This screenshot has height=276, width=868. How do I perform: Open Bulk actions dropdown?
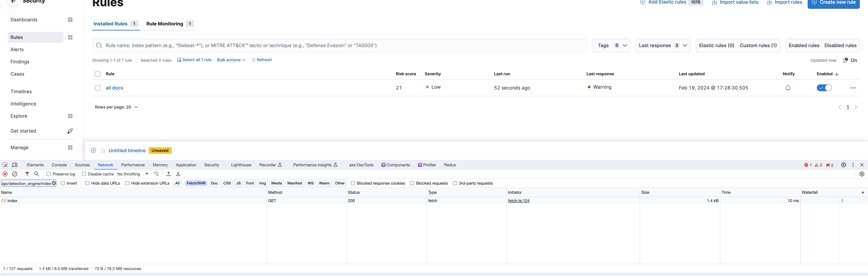coord(231,60)
